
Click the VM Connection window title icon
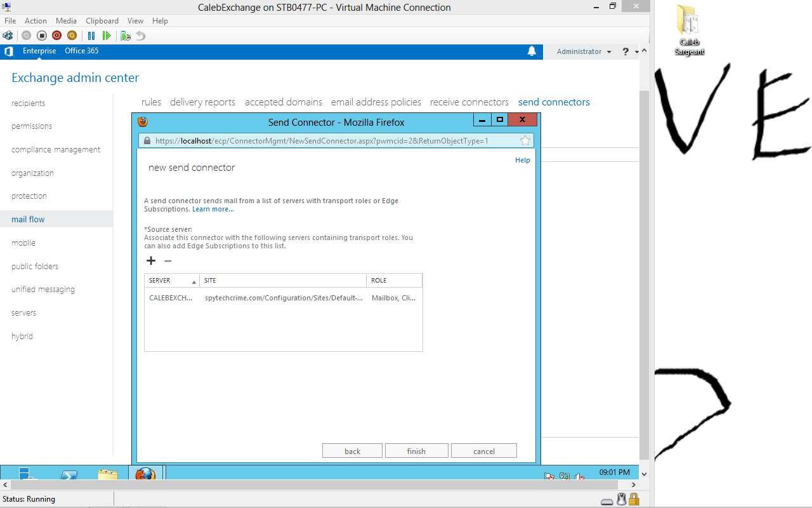click(7, 7)
